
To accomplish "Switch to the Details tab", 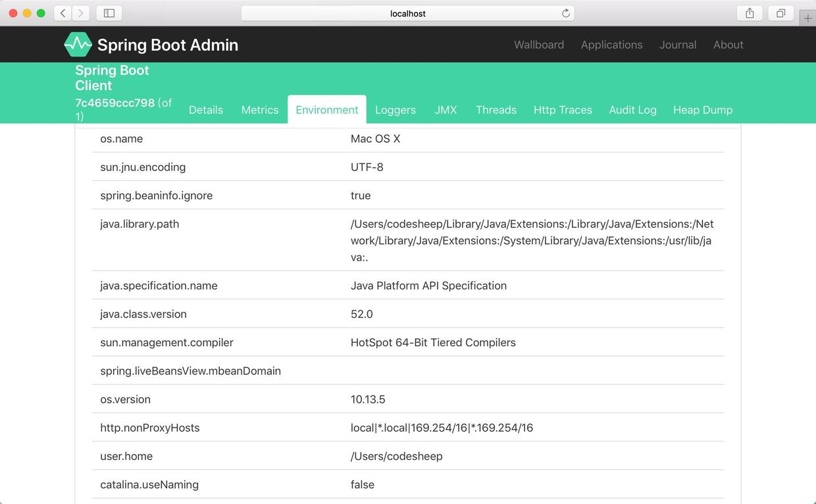I will [x=206, y=110].
